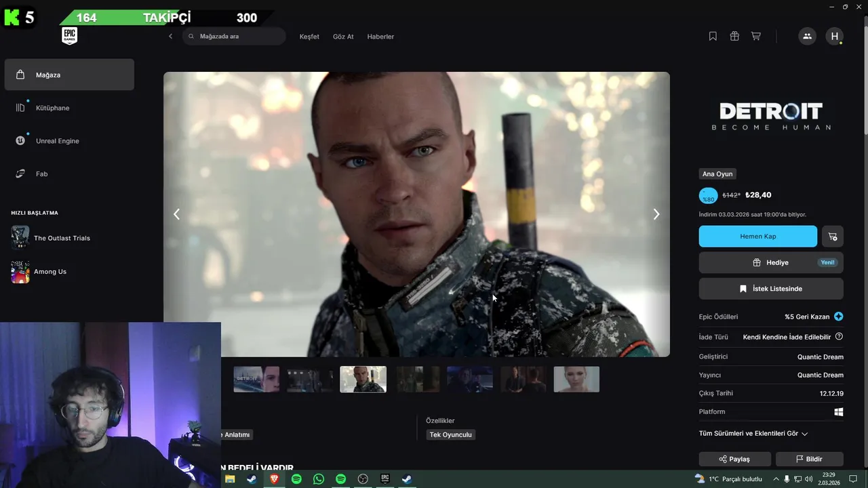The image size is (868, 488).
Task: Select the fourth dark thumbnail
Action: click(416, 380)
